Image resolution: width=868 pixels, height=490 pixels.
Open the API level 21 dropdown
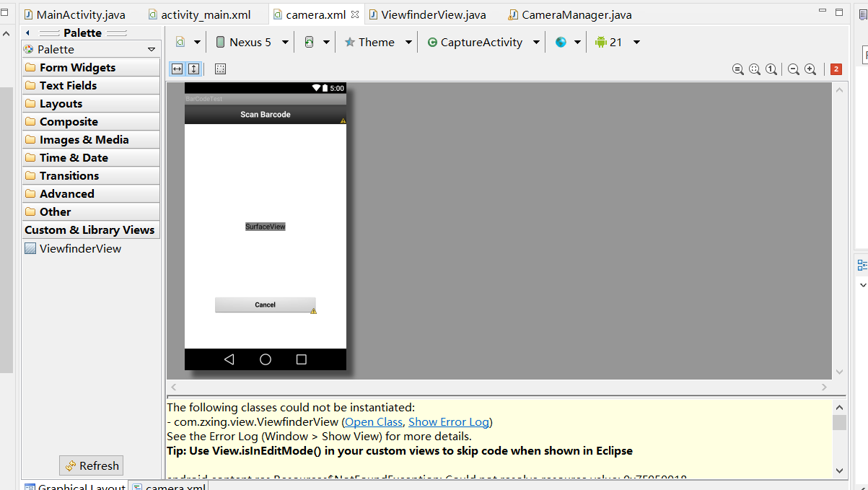point(636,43)
